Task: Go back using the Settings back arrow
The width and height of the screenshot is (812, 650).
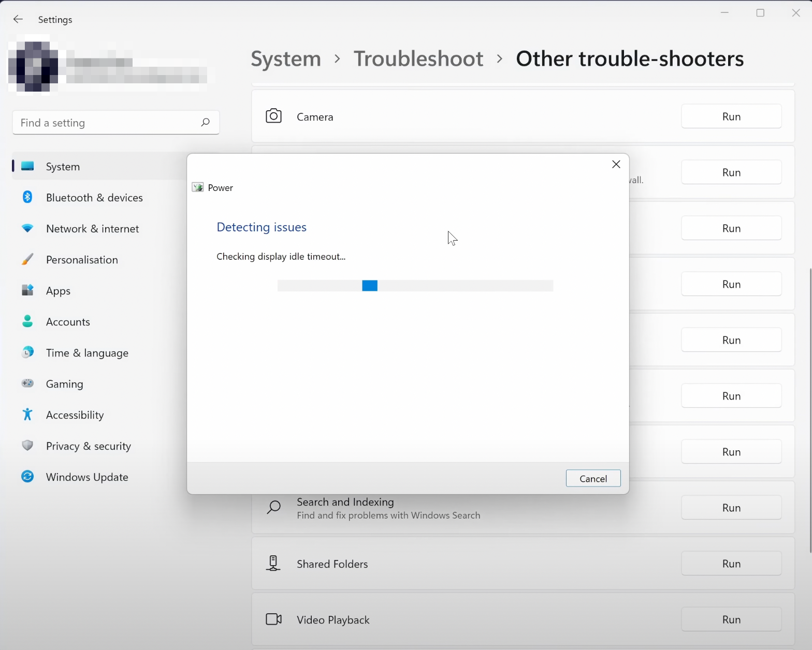Action: (x=18, y=19)
